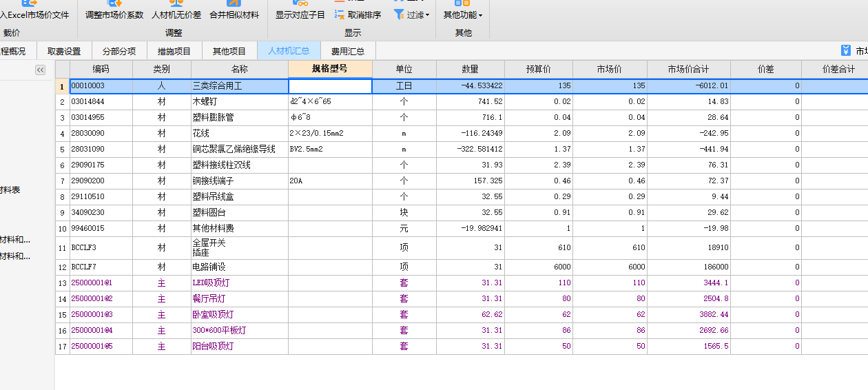
Task: Click total value 186000
Action: [x=689, y=267]
